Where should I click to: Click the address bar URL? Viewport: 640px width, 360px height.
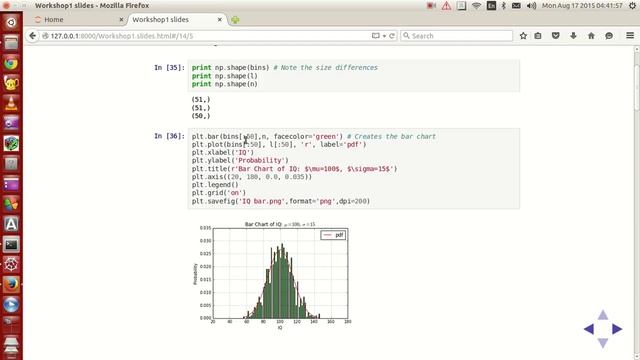pos(122,36)
